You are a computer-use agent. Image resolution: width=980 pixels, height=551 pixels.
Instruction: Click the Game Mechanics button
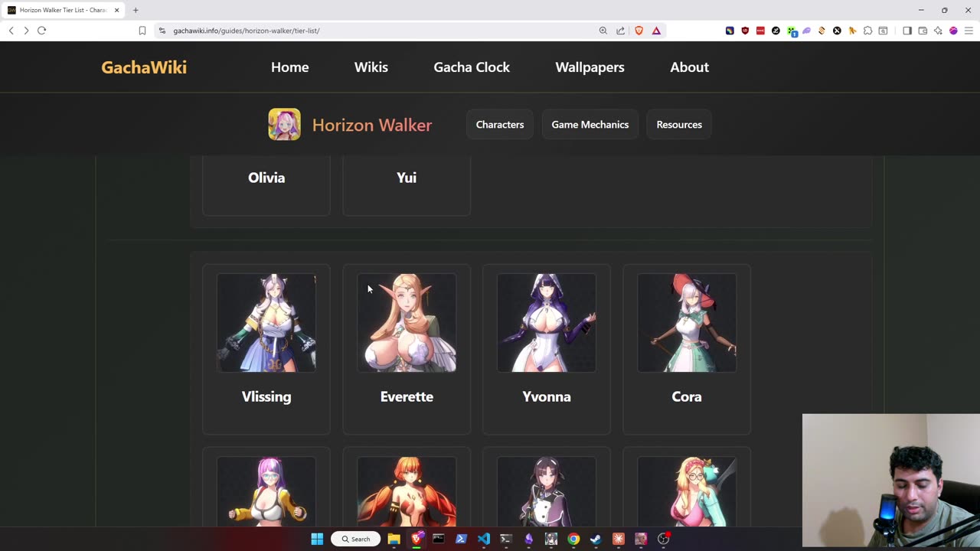click(x=590, y=125)
